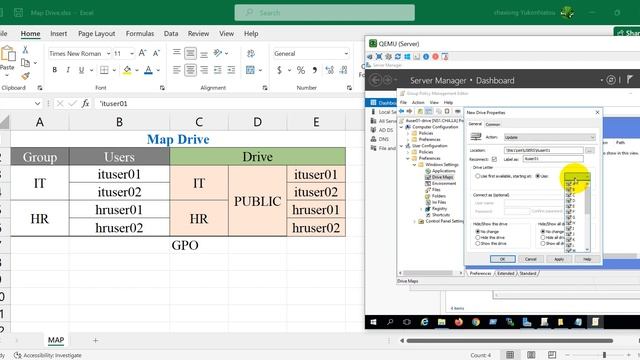The image size is (640, 360).
Task: Select Hide this drive radio button
Action: point(478,237)
